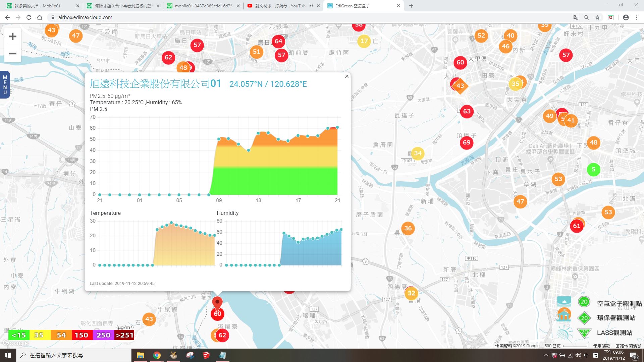Click the red location pin below popup
Screen dimensions: 644x362
click(217, 303)
